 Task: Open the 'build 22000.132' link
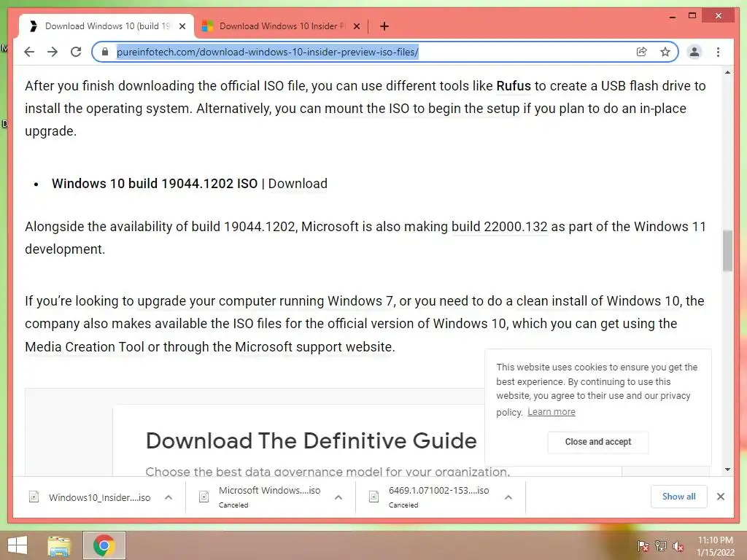pos(499,227)
